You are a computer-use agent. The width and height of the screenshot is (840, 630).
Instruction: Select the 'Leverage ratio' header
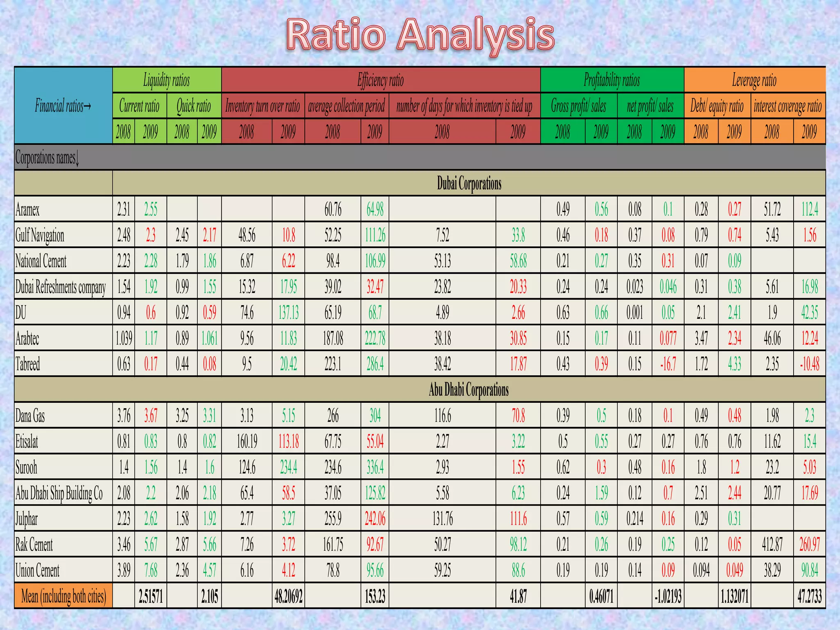pos(755,80)
